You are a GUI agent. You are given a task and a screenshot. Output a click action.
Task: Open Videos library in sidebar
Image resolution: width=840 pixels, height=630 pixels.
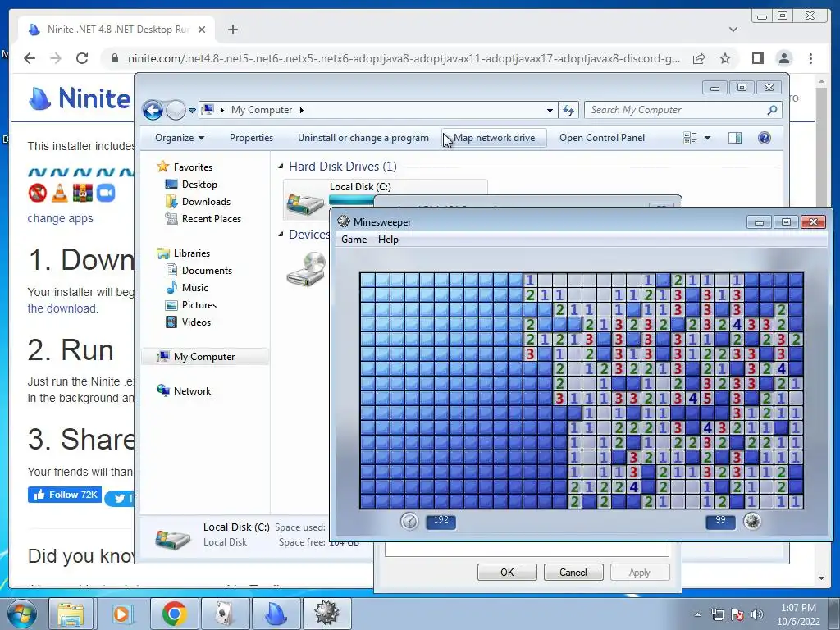pos(196,322)
